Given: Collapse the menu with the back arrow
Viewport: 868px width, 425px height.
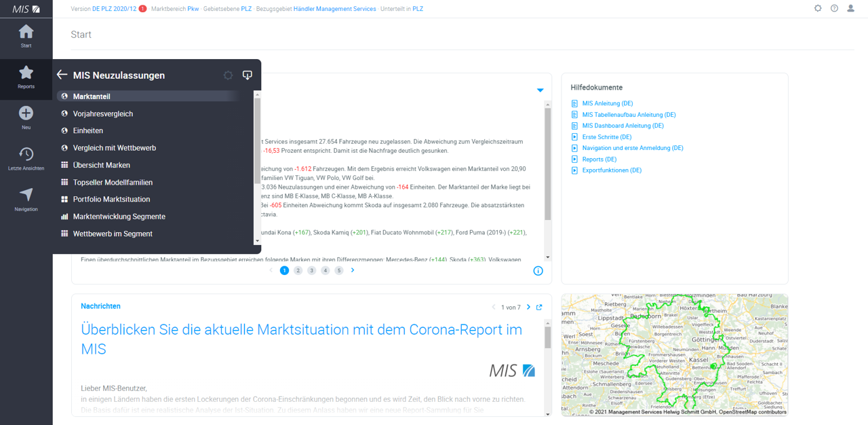Looking at the screenshot, I should 62,75.
